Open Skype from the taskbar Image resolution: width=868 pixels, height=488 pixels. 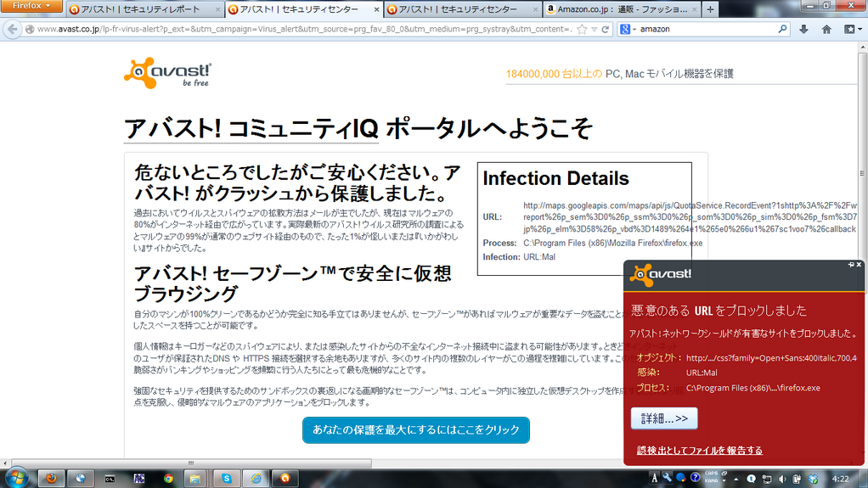227,479
